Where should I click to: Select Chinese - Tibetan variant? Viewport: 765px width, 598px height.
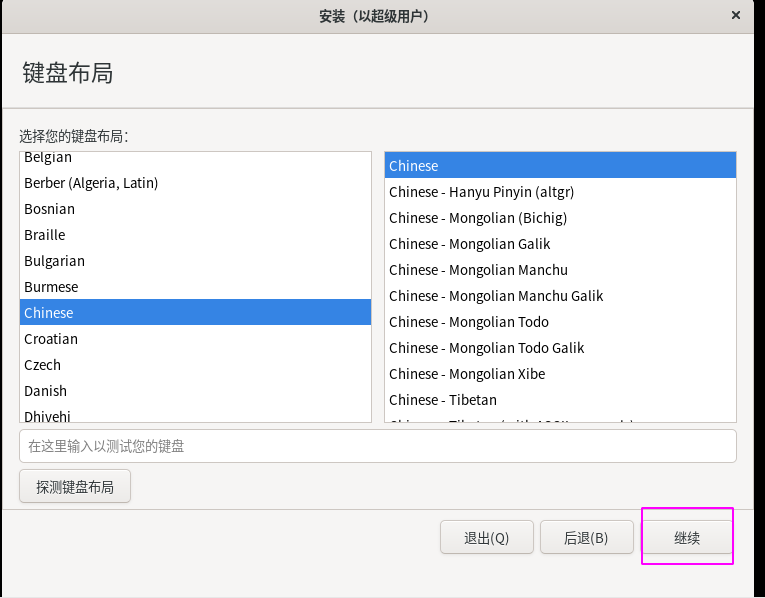pos(560,400)
